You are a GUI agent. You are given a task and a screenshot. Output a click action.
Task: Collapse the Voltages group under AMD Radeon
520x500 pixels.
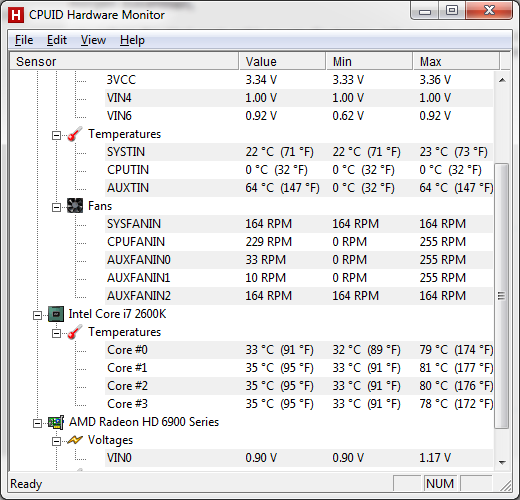coord(56,441)
